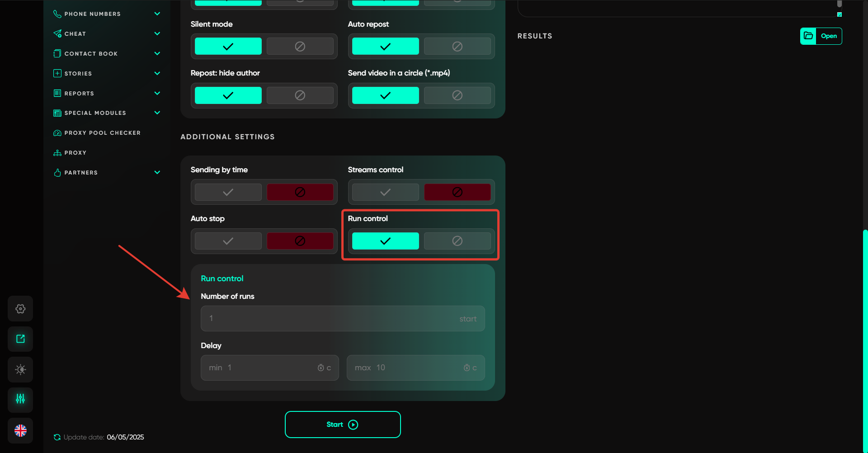Expand the Partners menu chevron
The image size is (868, 453).
click(157, 173)
